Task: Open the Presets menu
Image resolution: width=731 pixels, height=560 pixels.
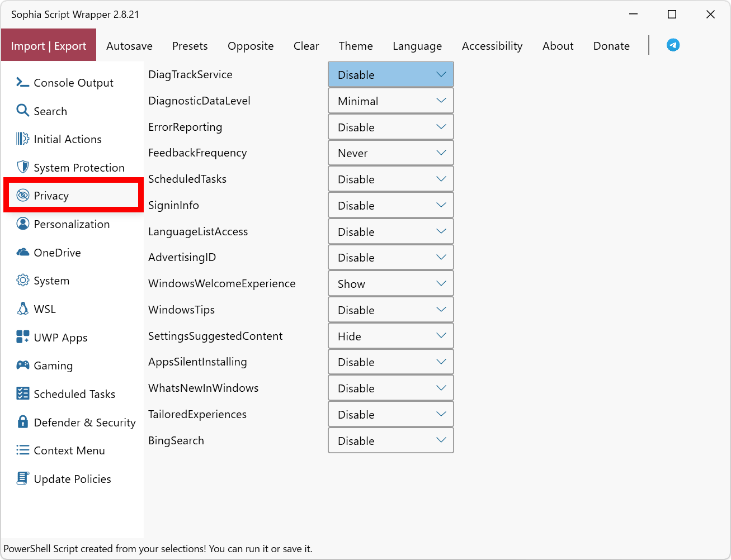Action: click(x=190, y=46)
